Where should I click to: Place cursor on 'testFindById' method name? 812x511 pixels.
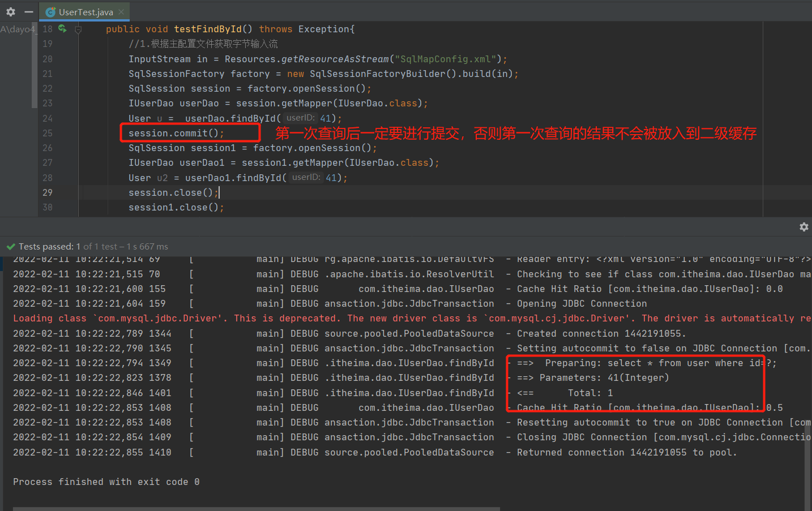point(208,29)
